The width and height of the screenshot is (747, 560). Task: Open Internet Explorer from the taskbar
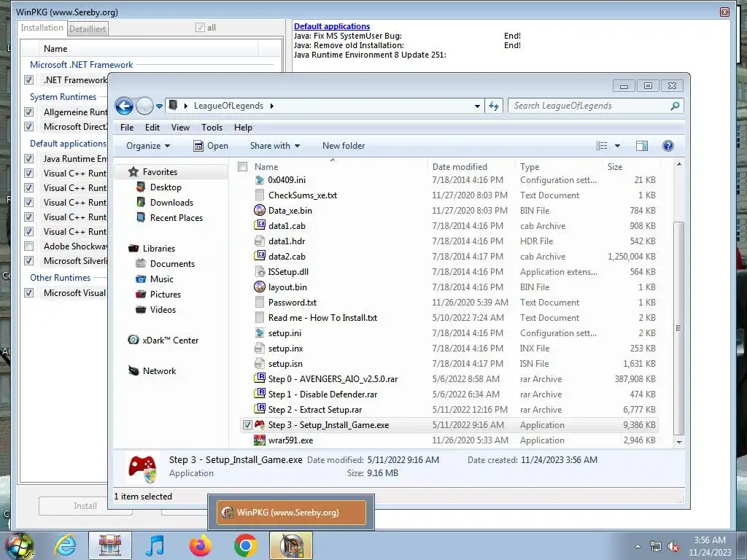click(65, 545)
